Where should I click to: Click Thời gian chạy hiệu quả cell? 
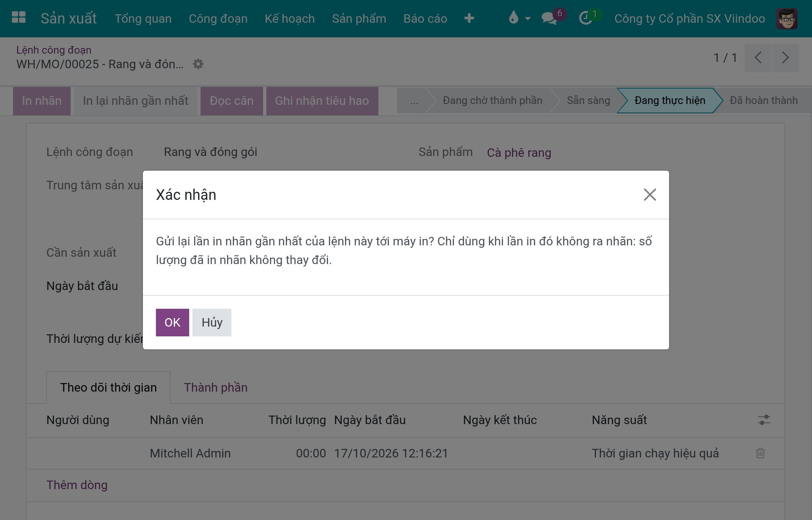pyautogui.click(x=655, y=453)
